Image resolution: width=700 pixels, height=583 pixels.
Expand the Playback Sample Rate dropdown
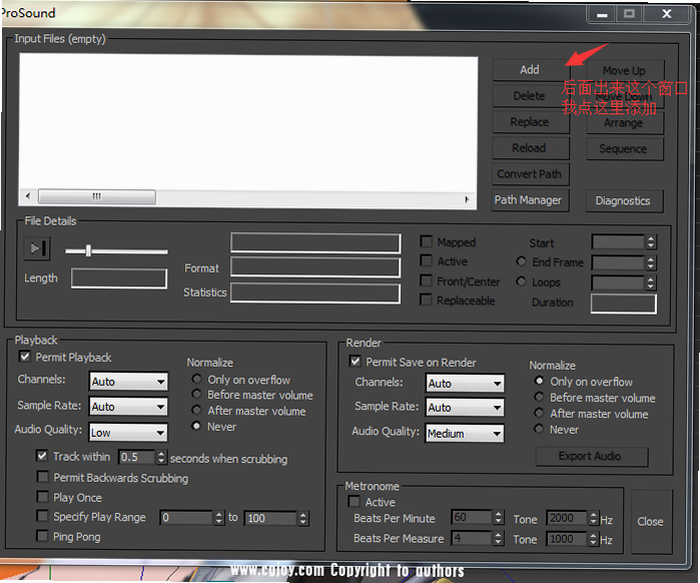[x=129, y=407]
